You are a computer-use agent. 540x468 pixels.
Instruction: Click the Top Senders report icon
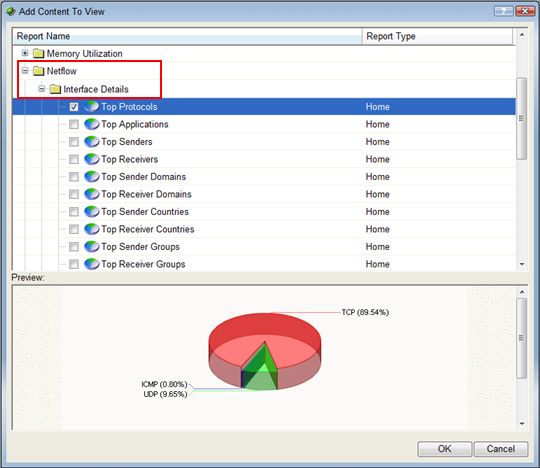tap(92, 142)
